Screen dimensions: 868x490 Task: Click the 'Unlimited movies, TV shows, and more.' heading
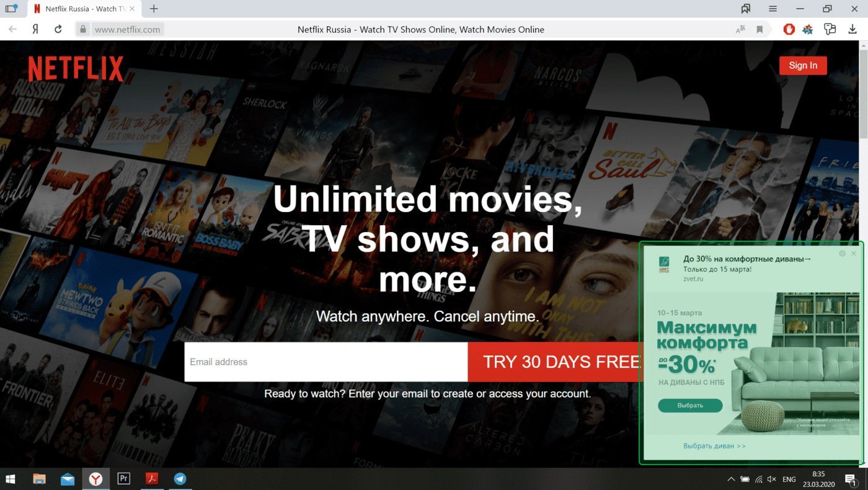coord(428,239)
